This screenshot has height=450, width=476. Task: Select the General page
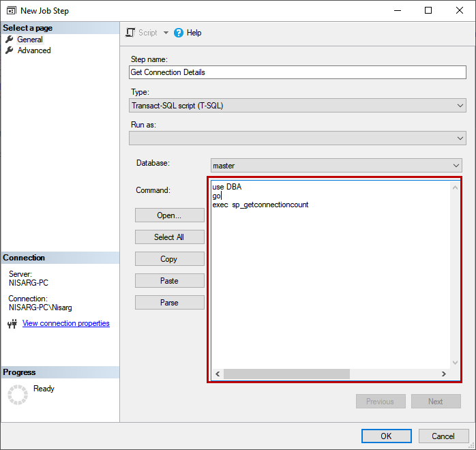(30, 40)
